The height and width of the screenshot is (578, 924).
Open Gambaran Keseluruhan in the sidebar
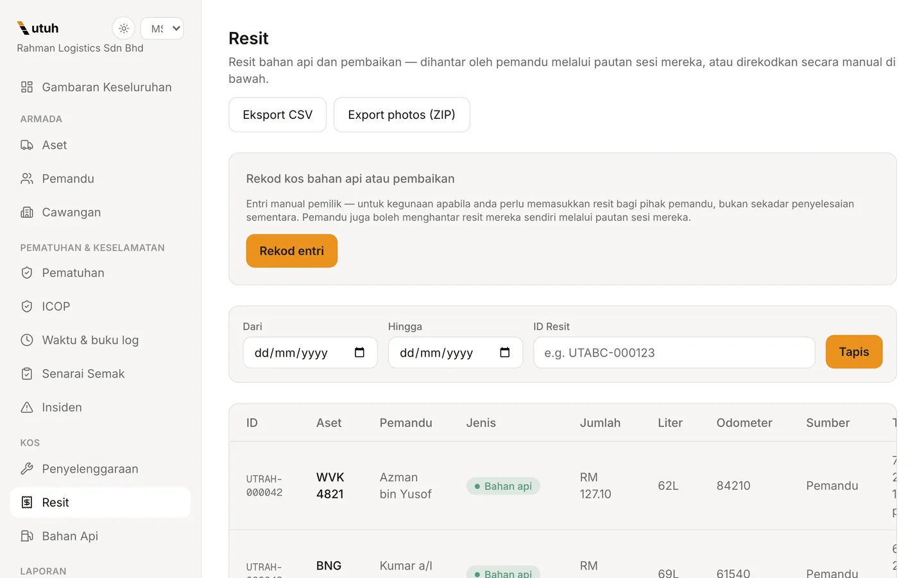[101, 87]
